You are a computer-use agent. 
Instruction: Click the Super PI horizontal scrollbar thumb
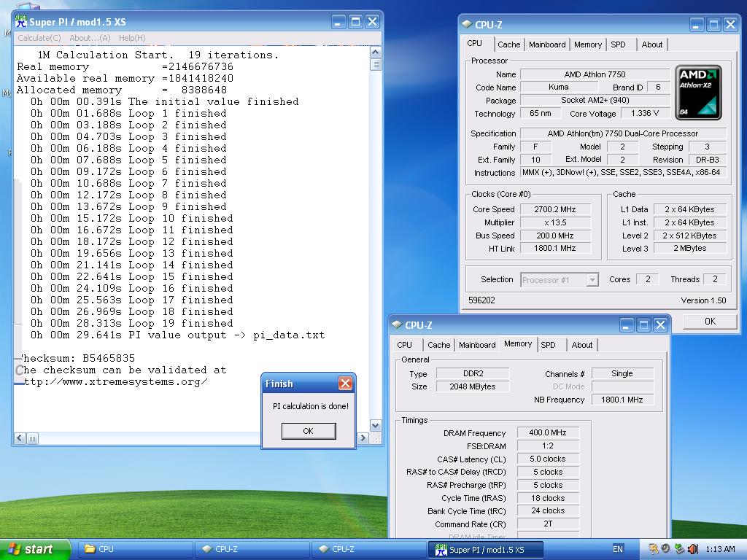32,438
